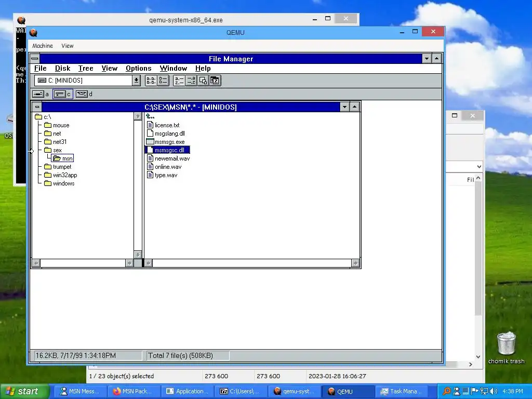Maximize the C:\SEX\MSN child window
The height and width of the screenshot is (399, 532).
tap(354, 107)
